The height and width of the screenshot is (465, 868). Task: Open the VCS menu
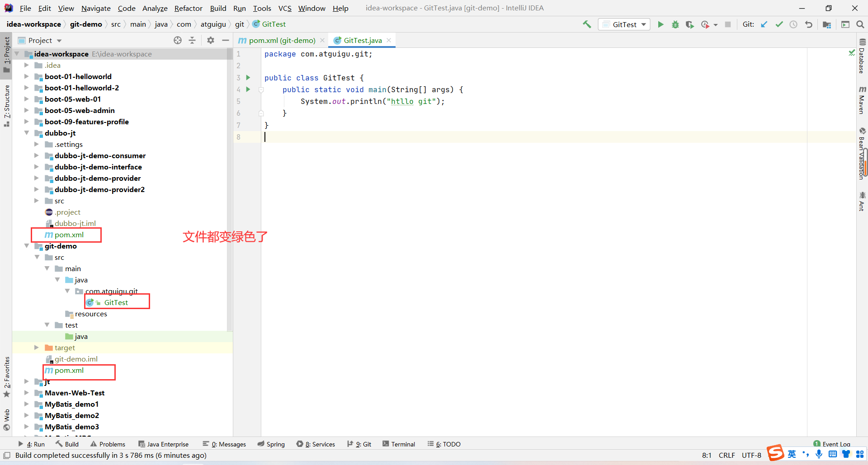[x=285, y=8]
